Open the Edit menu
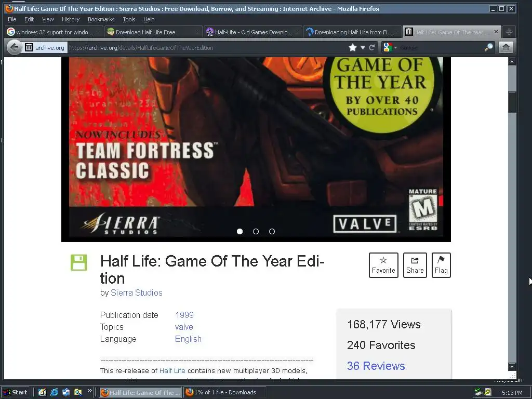532x399 pixels. coord(29,19)
